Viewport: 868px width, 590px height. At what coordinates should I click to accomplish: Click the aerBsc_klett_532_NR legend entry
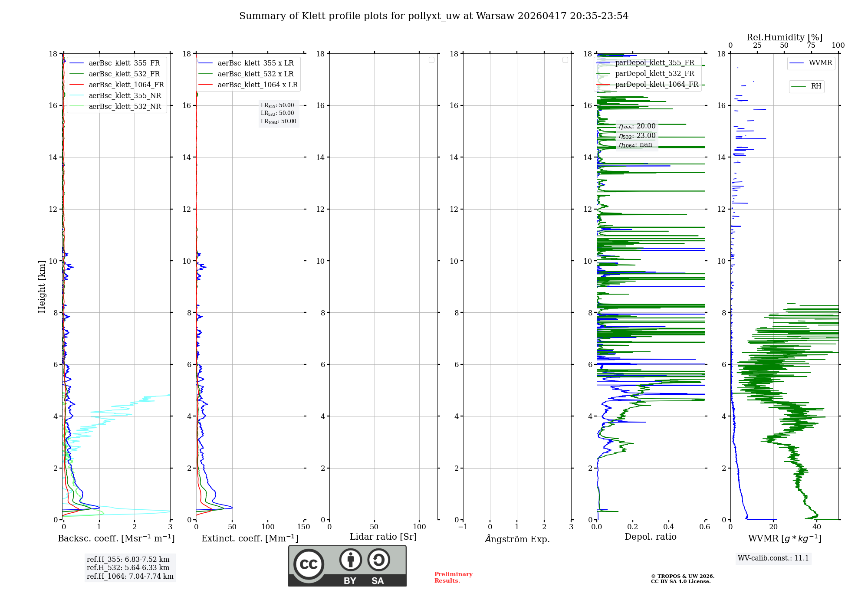pyautogui.click(x=125, y=107)
